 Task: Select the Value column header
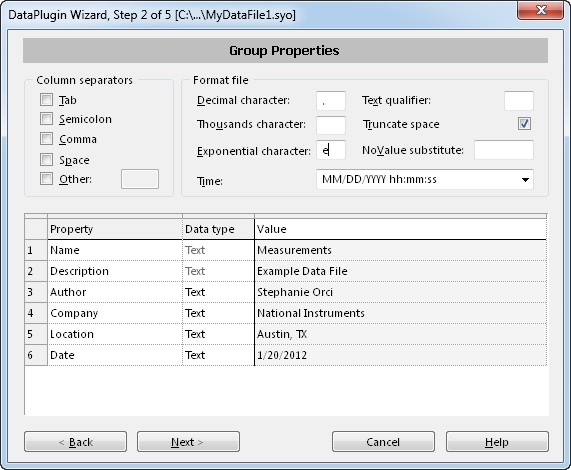(x=401, y=229)
